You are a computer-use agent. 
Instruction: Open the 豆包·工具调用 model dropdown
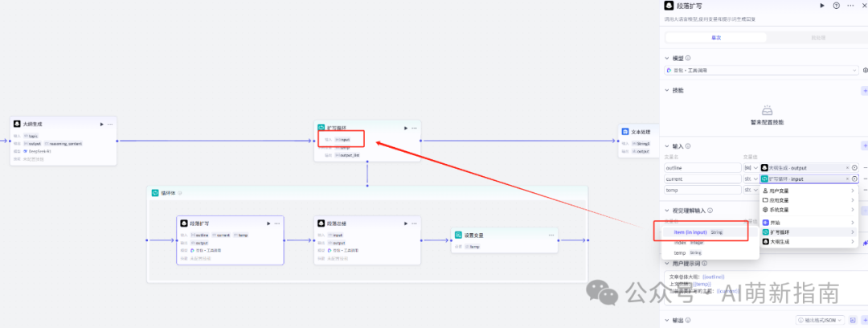pyautogui.click(x=761, y=71)
